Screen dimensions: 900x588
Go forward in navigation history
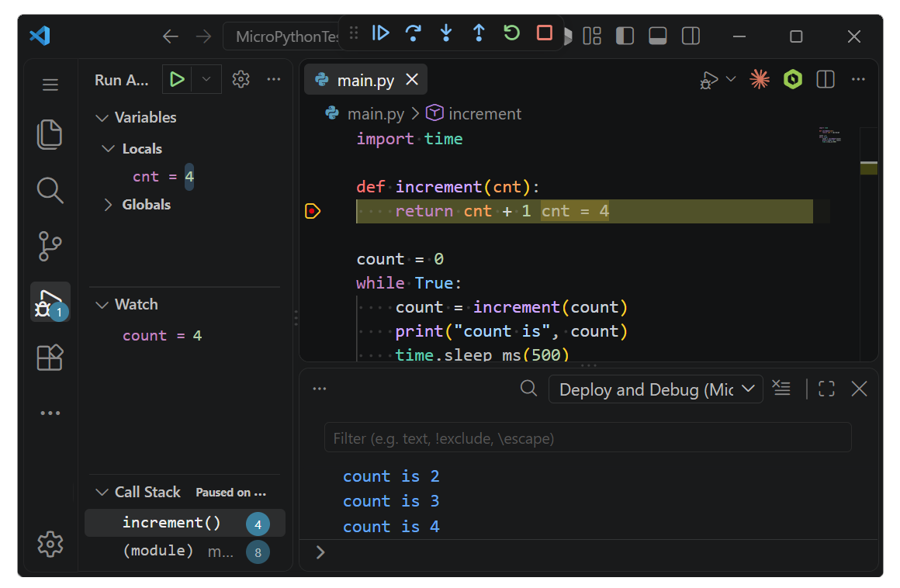pos(203,36)
